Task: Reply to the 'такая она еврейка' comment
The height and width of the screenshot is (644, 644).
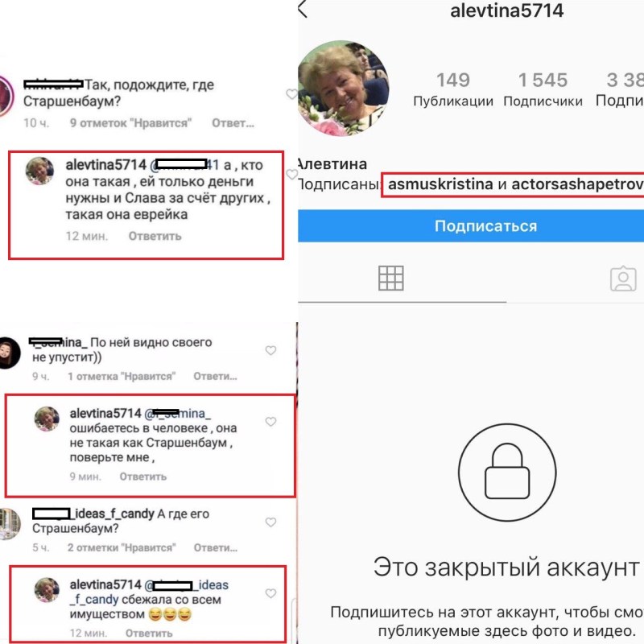Action: [155, 236]
